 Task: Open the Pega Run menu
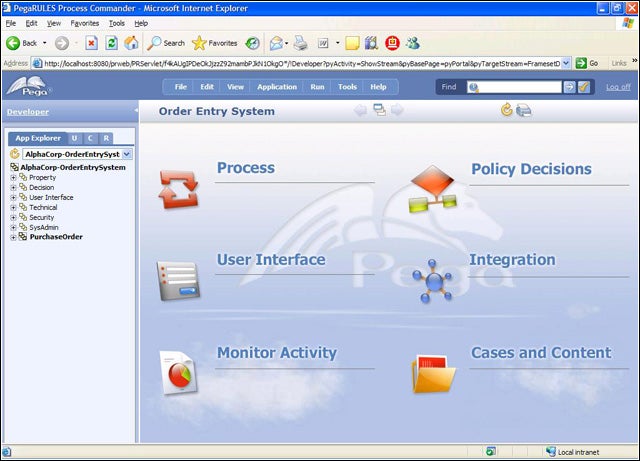click(317, 87)
